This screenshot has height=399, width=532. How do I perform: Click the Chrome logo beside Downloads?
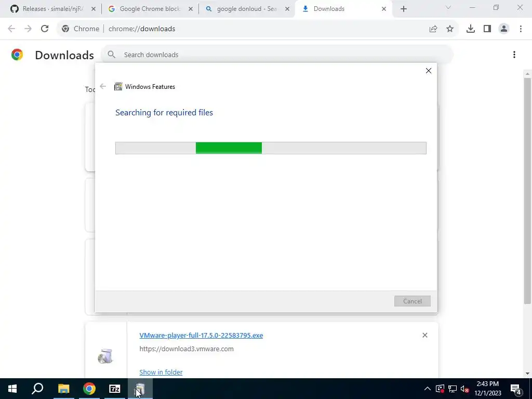click(17, 55)
